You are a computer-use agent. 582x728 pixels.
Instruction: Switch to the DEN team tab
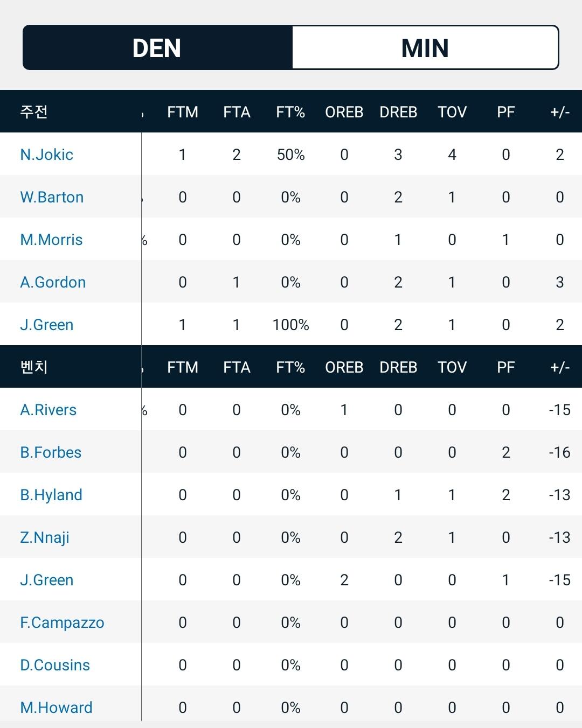[157, 48]
